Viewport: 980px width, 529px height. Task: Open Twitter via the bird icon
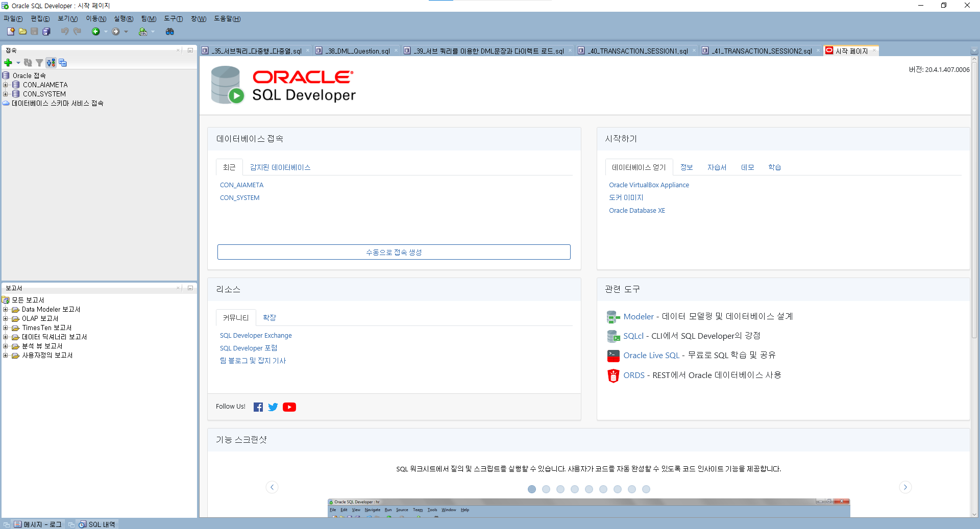pyautogui.click(x=273, y=407)
